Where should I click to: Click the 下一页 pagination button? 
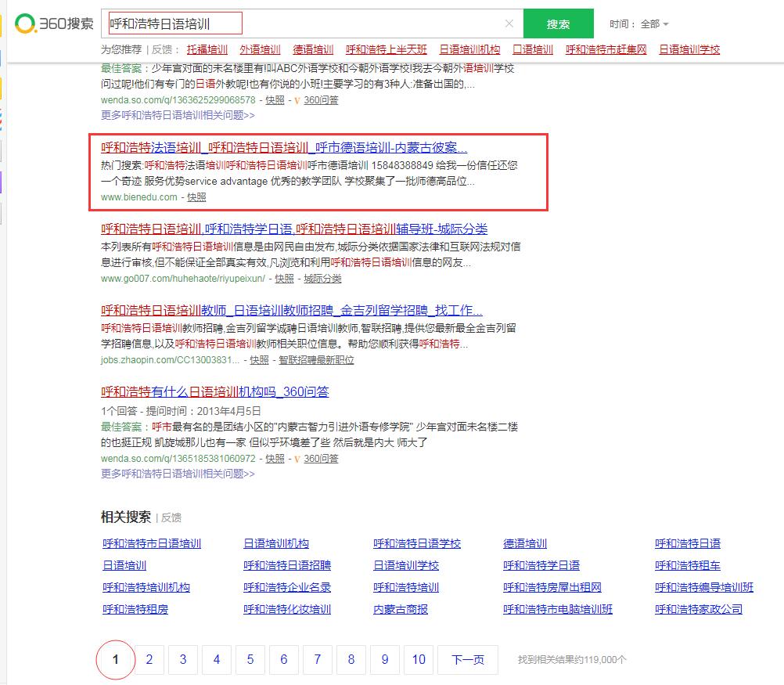click(x=467, y=660)
